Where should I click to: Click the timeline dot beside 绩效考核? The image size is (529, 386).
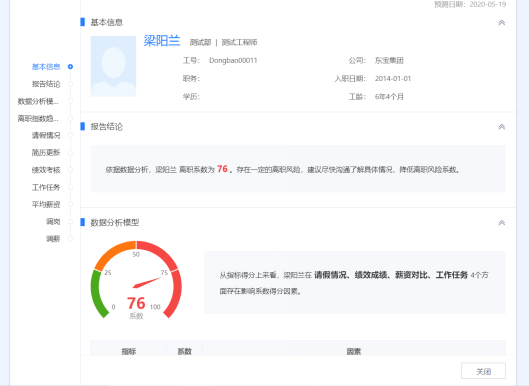[x=70, y=170]
